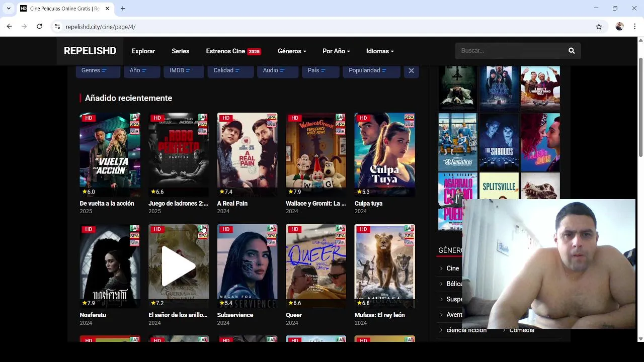Open the 4 Fantásticos sidebar poster
This screenshot has width=644, height=362.
point(457,142)
